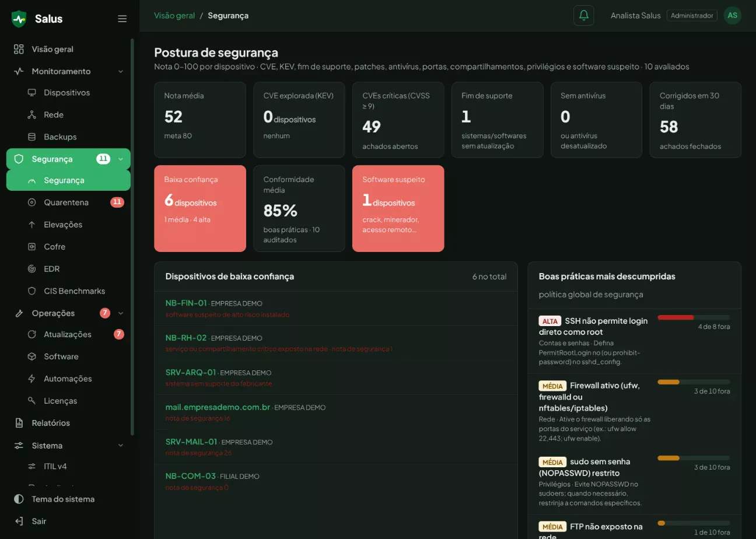Click the SSH root login progress bar

(694, 317)
